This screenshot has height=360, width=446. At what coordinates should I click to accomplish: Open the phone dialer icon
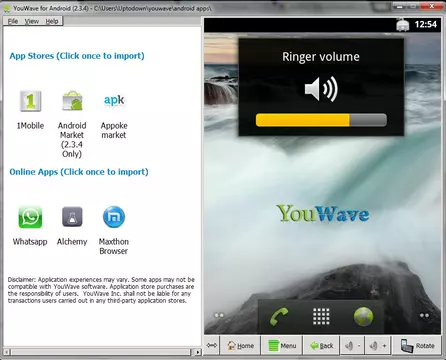pos(279,317)
